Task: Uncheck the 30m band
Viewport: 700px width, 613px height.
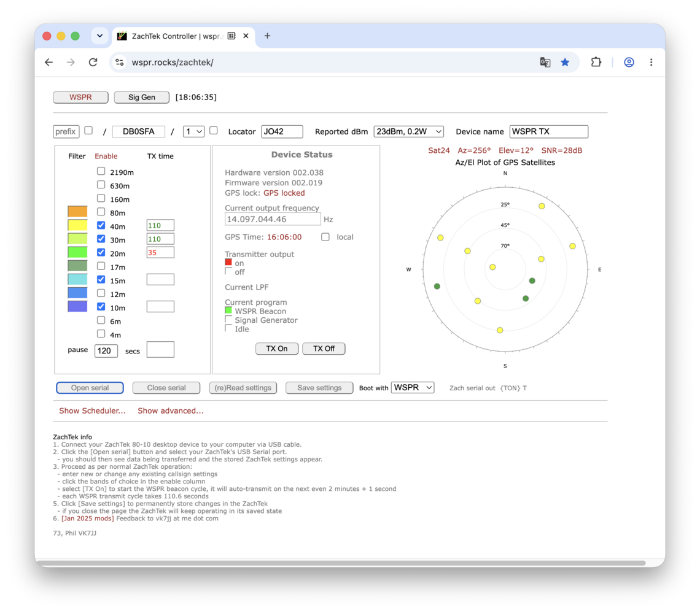Action: (101, 239)
